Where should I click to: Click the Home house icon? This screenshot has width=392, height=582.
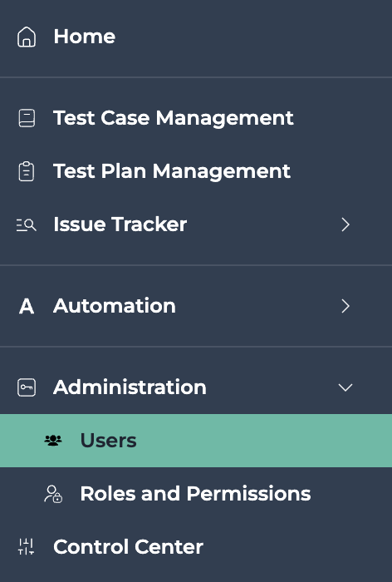point(27,37)
